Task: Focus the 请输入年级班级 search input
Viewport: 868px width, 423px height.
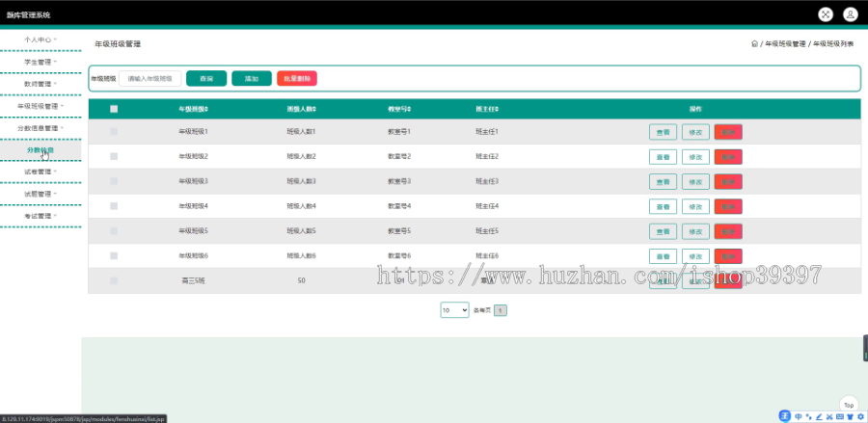Action: (x=150, y=78)
